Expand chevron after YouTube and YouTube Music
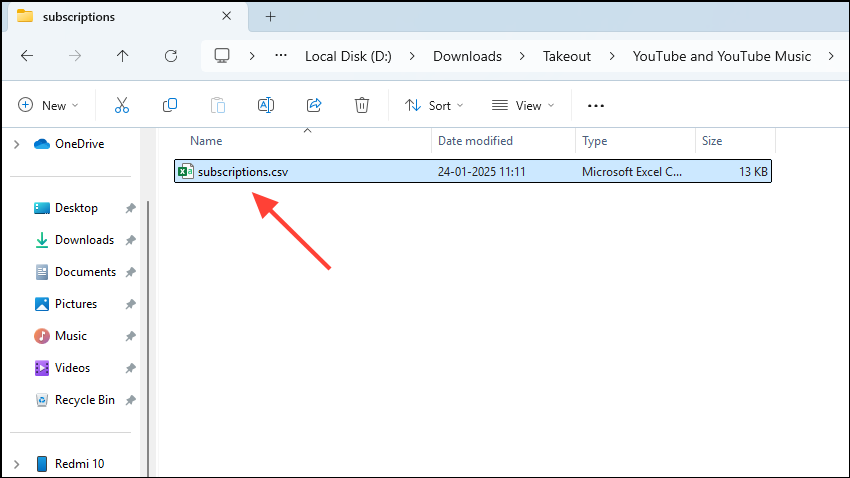 831,56
